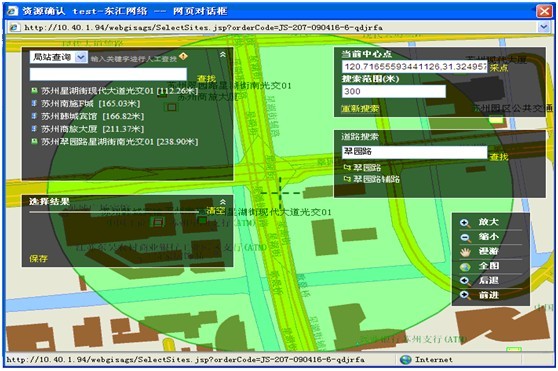Open the address bar dropdown arrow

click(x=544, y=27)
